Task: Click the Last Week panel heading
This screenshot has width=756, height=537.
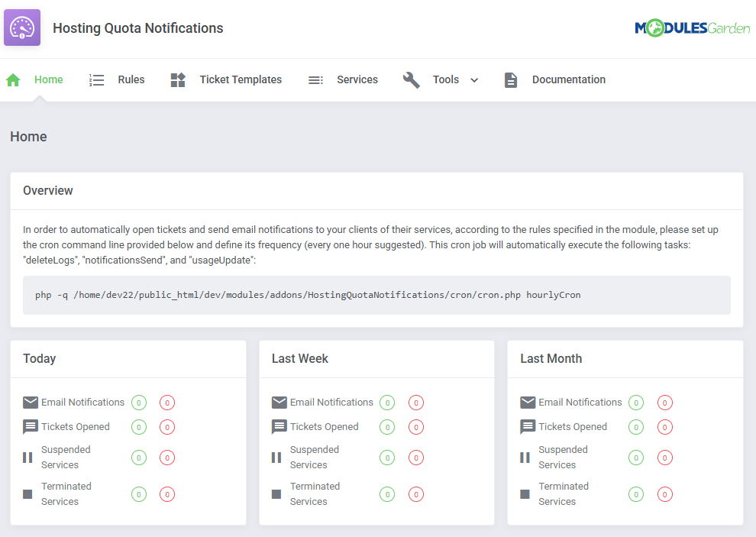Action: tap(300, 358)
